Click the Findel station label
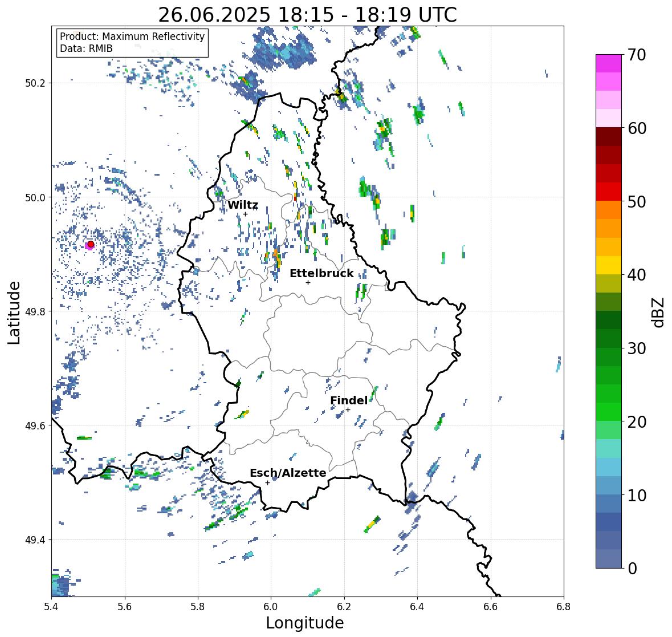The width and height of the screenshot is (672, 637). (349, 400)
